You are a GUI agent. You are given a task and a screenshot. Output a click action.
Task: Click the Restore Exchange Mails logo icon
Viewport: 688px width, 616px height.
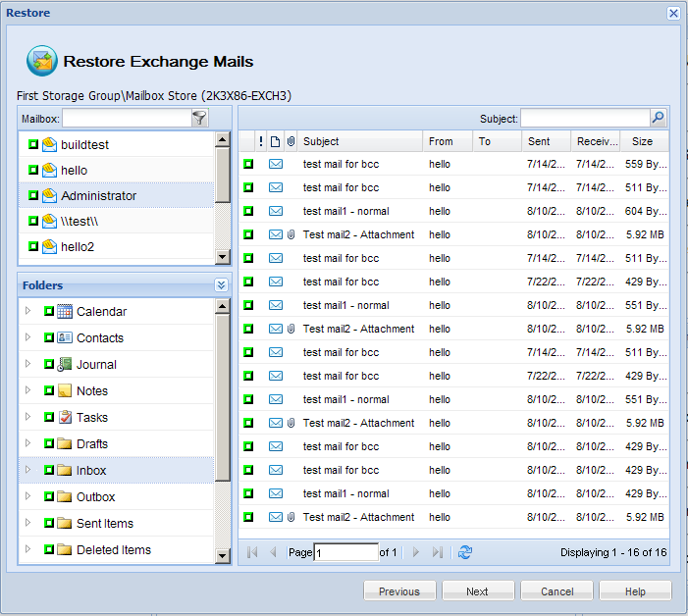click(42, 61)
